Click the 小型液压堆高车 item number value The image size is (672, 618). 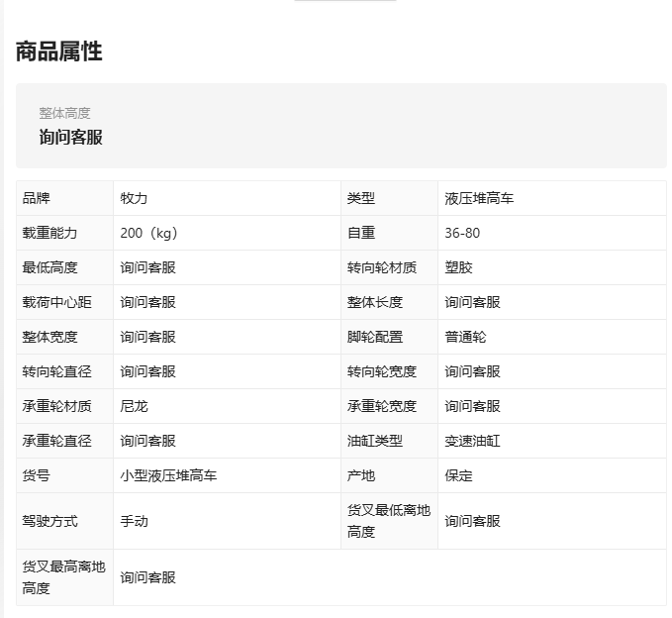[x=168, y=475]
